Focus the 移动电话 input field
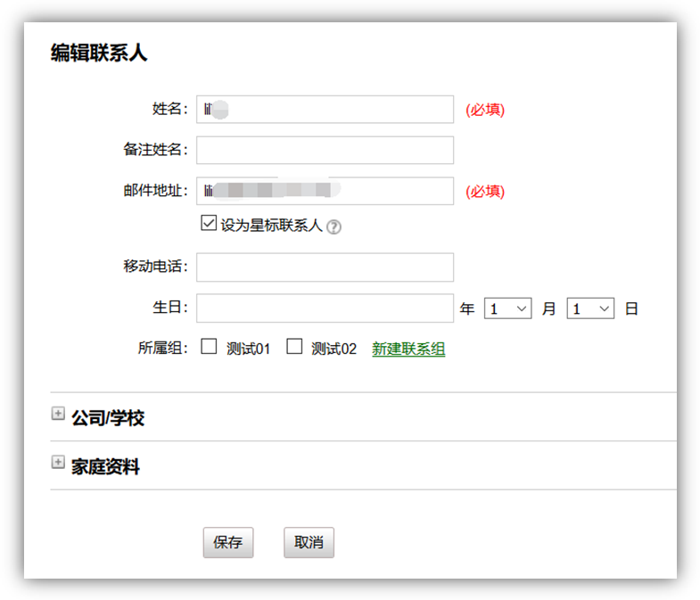700x600 pixels. pyautogui.click(x=325, y=267)
